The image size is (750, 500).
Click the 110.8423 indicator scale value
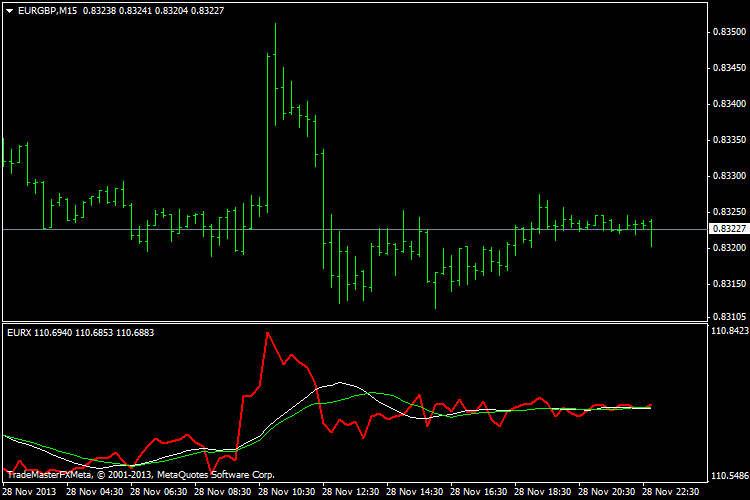tap(729, 330)
